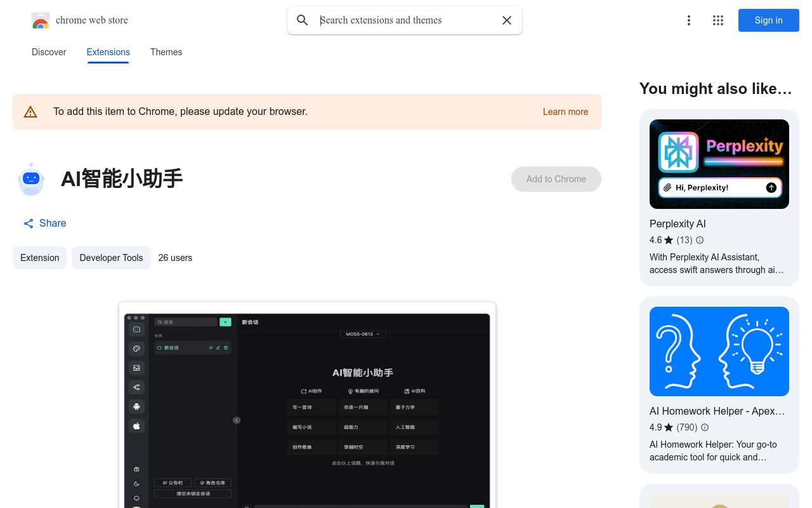Click the 26 users text
This screenshot has height=508, width=812.
(x=175, y=258)
